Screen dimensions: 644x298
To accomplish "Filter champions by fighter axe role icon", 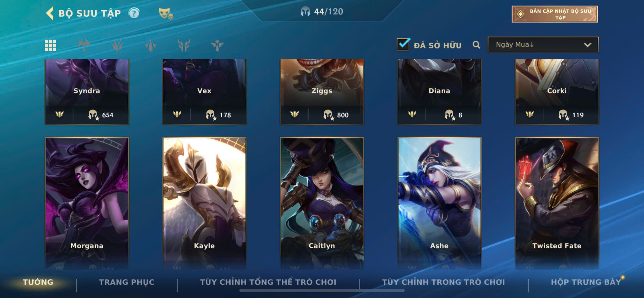I will tap(84, 45).
